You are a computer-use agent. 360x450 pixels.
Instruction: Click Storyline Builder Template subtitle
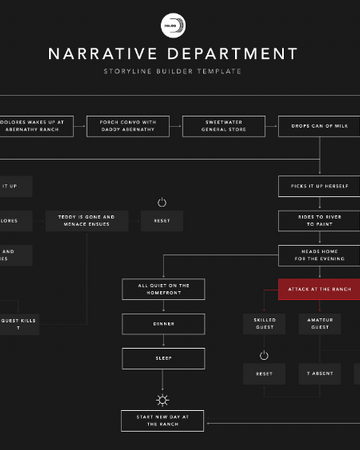click(x=172, y=71)
